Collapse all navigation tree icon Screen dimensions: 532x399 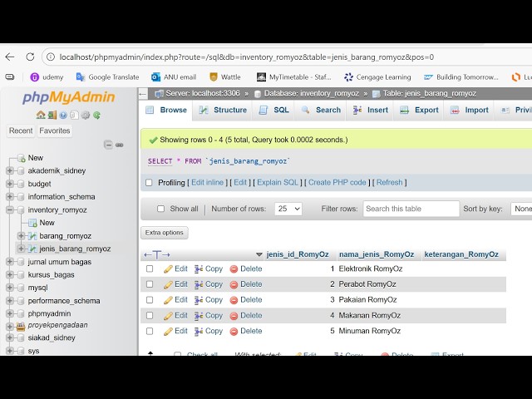click(x=108, y=145)
